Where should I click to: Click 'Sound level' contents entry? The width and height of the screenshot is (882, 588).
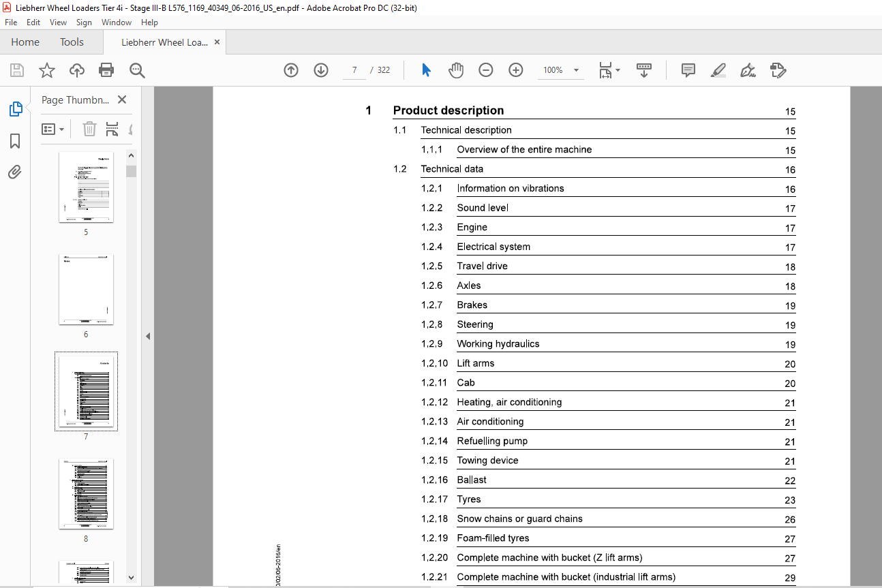click(x=483, y=208)
